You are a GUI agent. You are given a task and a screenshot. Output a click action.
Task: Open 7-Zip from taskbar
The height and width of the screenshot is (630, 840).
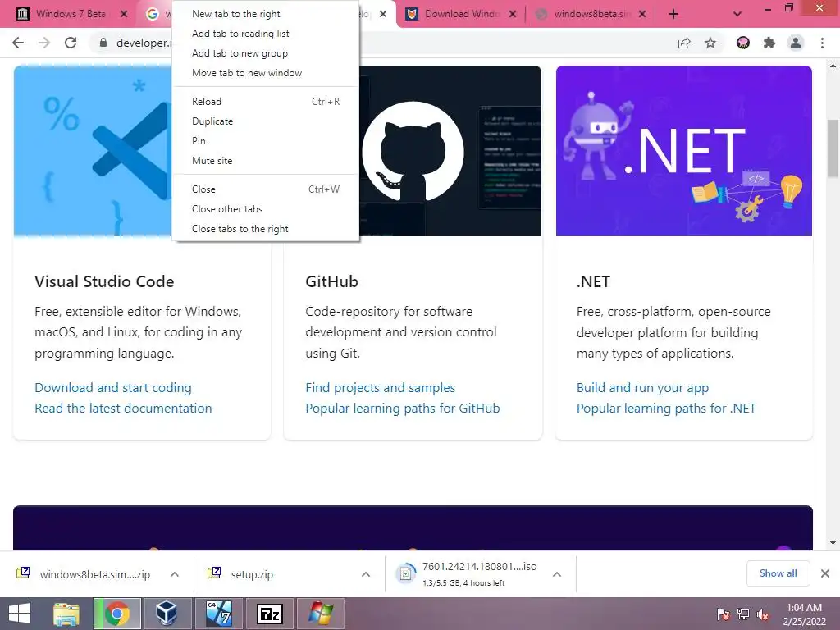click(269, 614)
